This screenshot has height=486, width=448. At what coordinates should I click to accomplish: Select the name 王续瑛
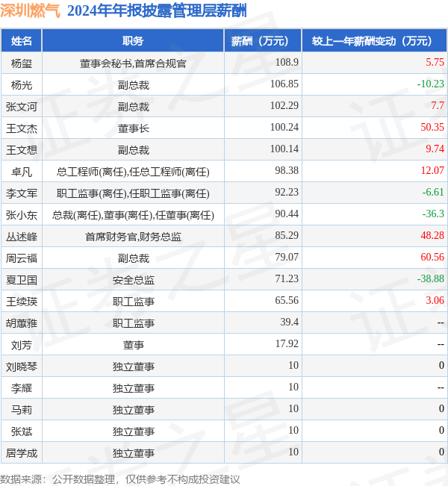pyautogui.click(x=22, y=302)
